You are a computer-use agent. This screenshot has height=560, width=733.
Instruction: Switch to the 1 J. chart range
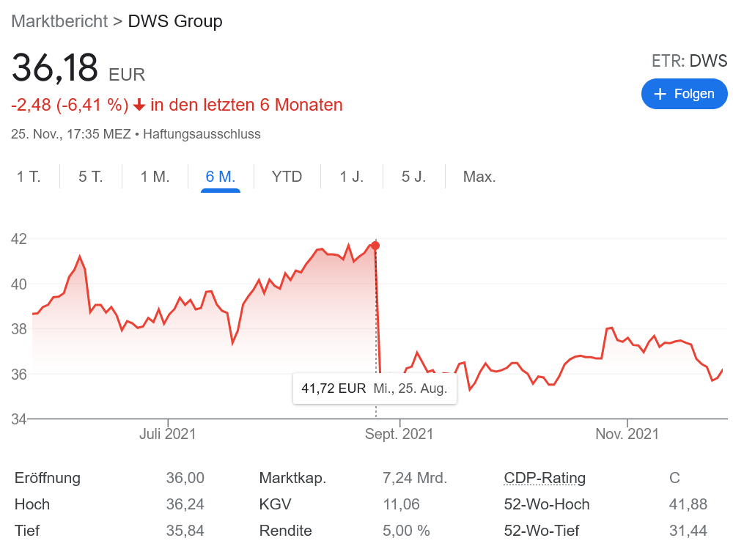[x=351, y=176]
